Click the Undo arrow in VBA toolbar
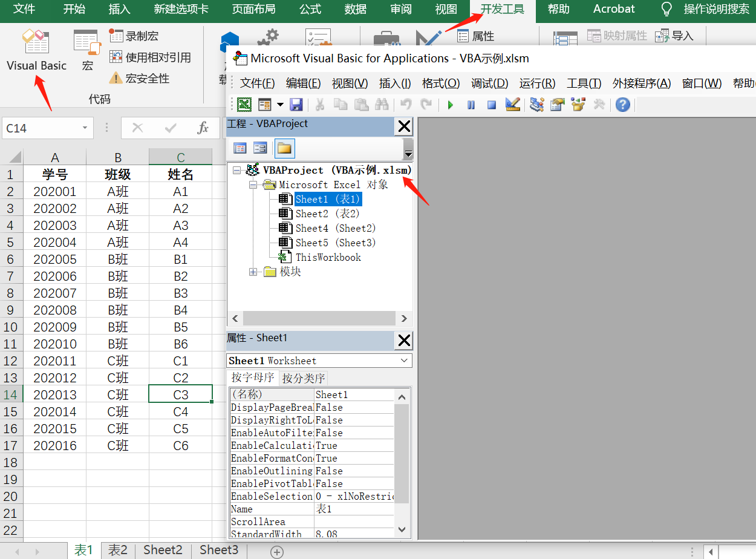The height and width of the screenshot is (559, 756). [406, 105]
